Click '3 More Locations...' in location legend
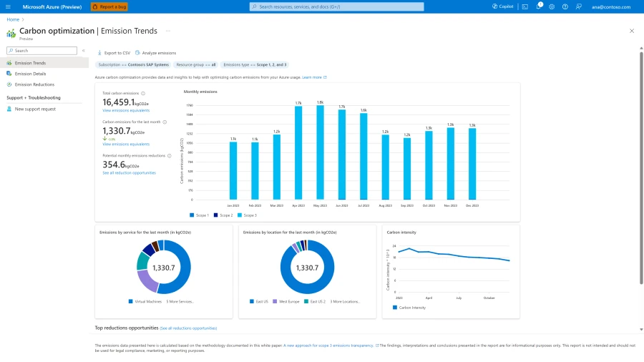The image size is (644, 362). [345, 301]
